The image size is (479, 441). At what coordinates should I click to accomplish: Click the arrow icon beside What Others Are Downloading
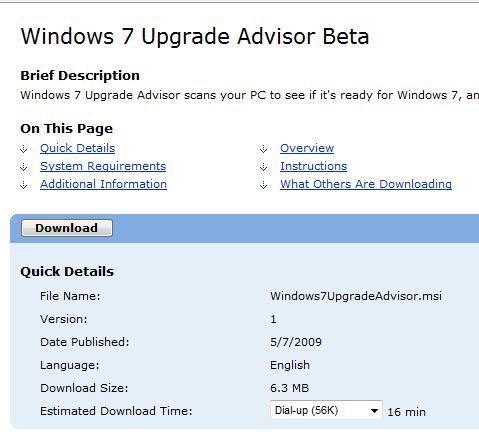coord(264,185)
